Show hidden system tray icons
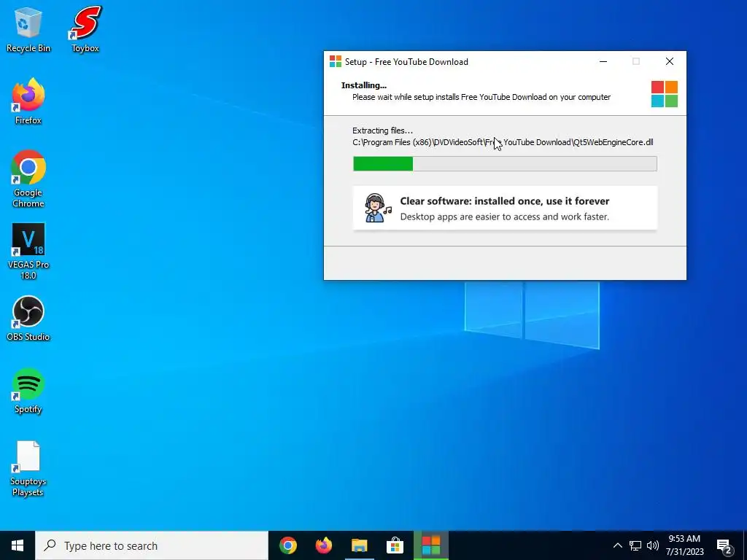The image size is (747, 560). (x=617, y=545)
